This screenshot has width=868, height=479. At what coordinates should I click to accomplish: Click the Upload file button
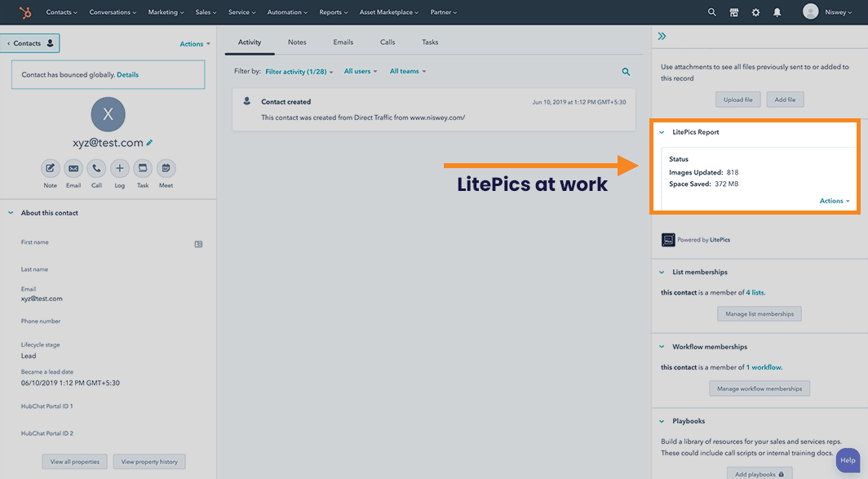[x=738, y=100]
